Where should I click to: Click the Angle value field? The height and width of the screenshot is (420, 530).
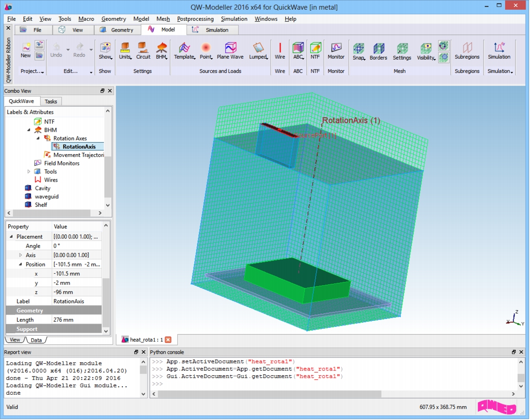(x=77, y=246)
